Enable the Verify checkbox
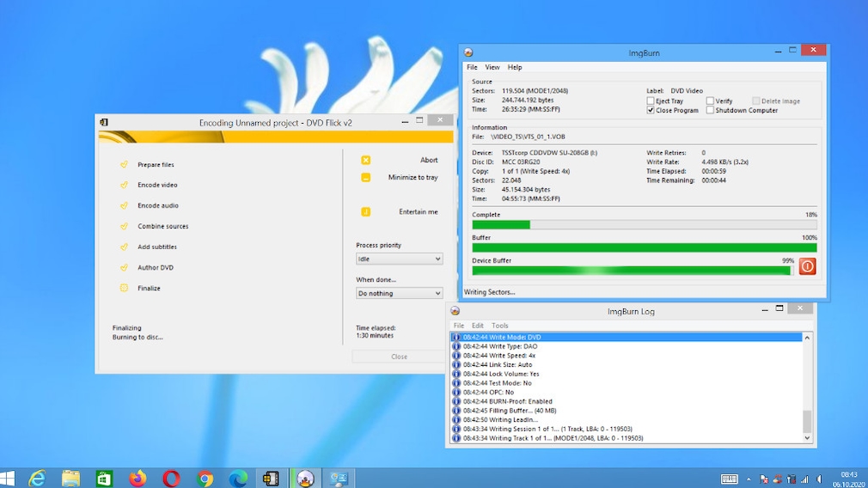Viewport: 868px width, 488px height. point(710,101)
